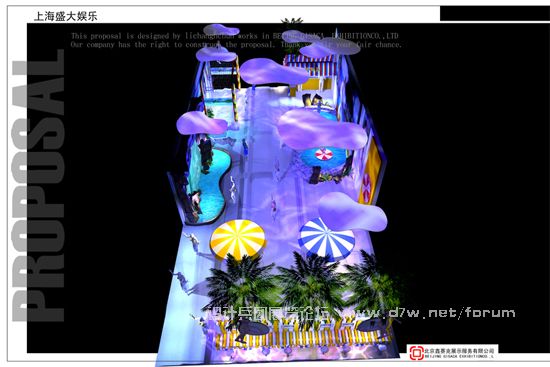Click the red and white peppermint table
This screenshot has height=367, width=550.
(324, 154)
